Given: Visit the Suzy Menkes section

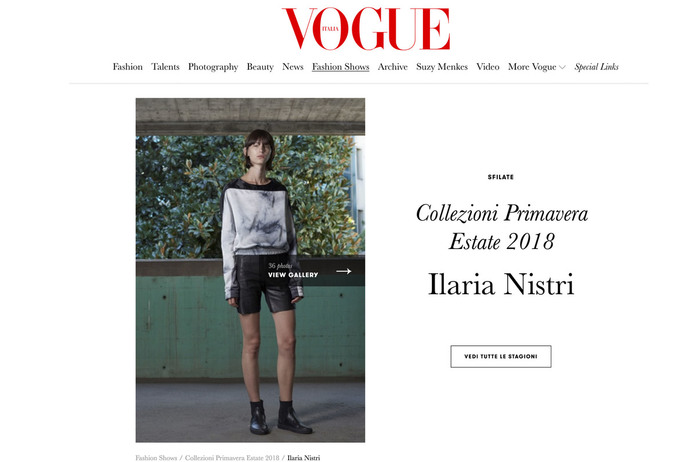Looking at the screenshot, I should coord(442,67).
